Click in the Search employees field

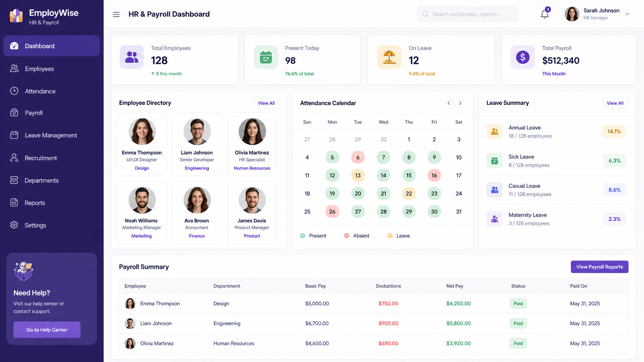[x=468, y=14]
